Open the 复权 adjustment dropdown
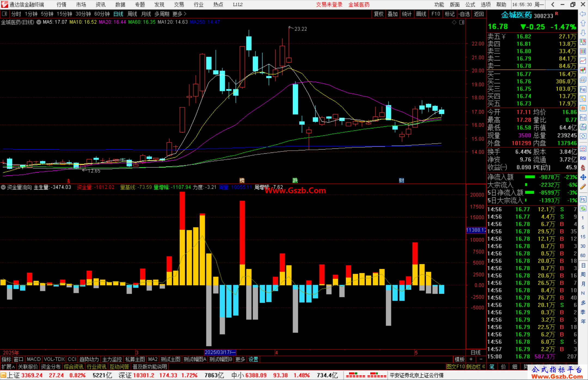Screen dimensions: 588x380 point(379,14)
